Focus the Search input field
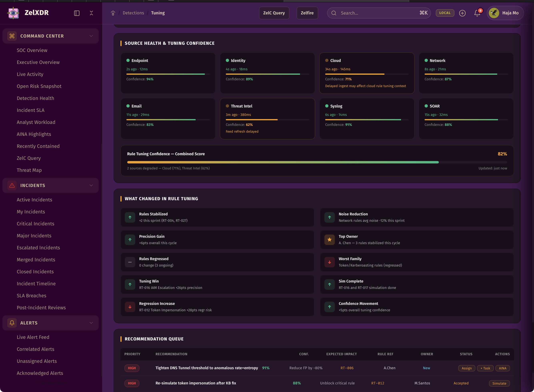 pos(378,13)
